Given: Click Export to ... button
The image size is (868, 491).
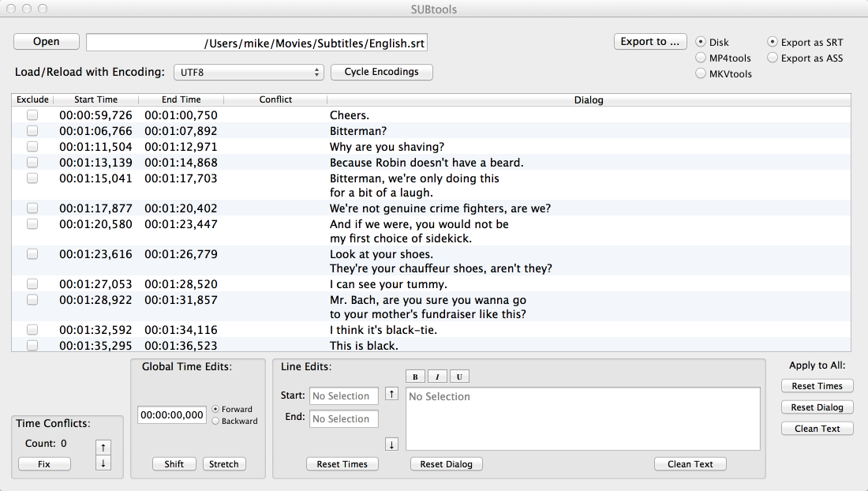Looking at the screenshot, I should coord(649,42).
